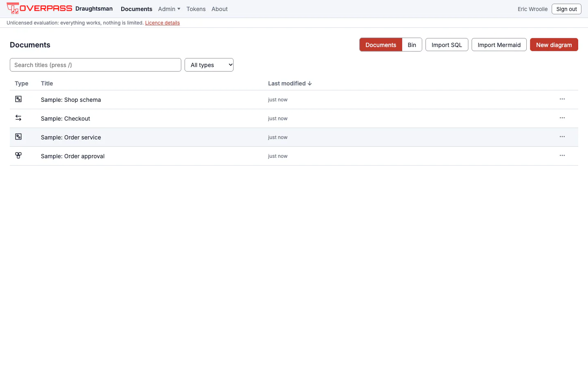Sign out of the account
The height and width of the screenshot is (368, 588).
pos(566,9)
